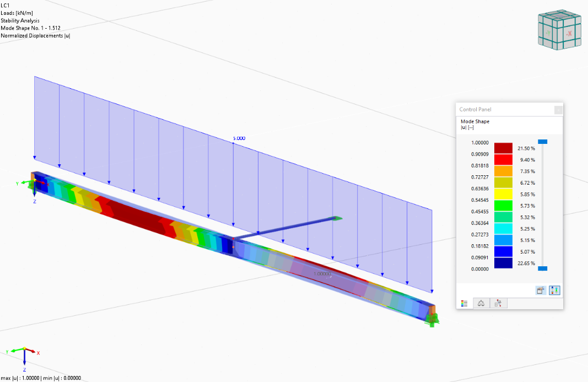Click the 0.90909 legend value

480,154
